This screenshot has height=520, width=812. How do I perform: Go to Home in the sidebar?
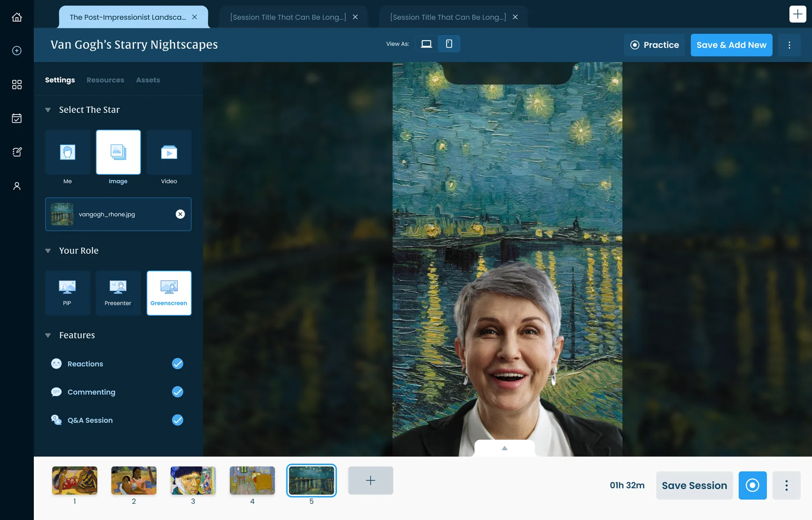[x=17, y=17]
